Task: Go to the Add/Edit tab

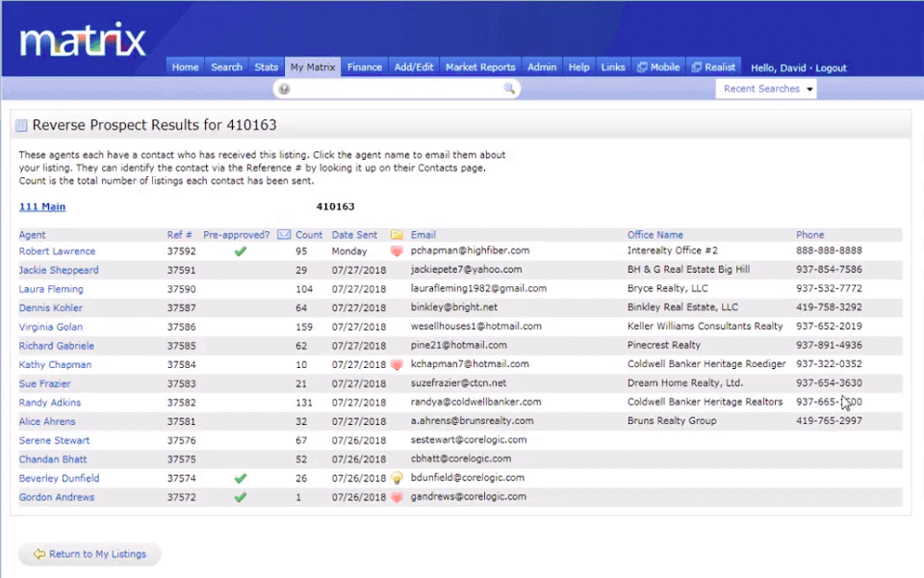Action: (414, 67)
